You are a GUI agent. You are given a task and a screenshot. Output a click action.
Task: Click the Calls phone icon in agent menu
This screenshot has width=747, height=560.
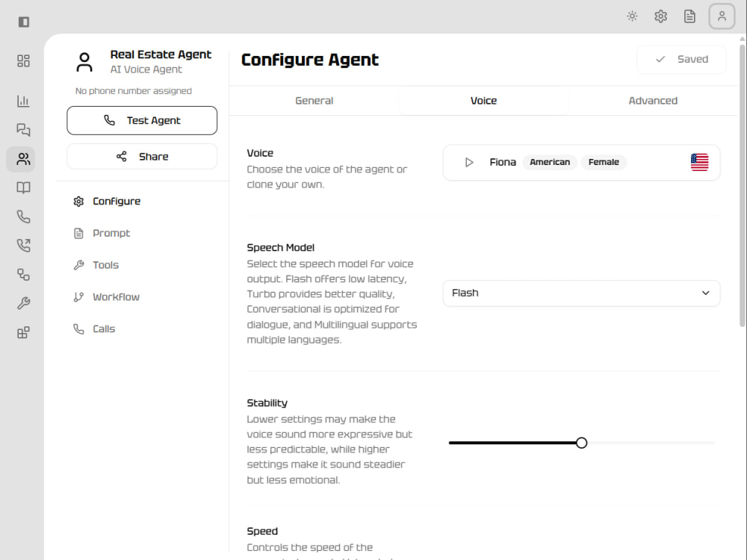tap(78, 329)
